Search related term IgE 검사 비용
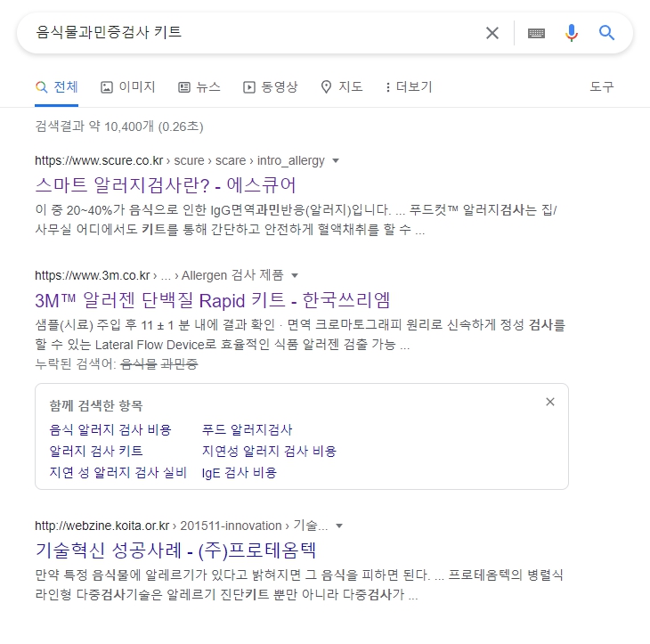The width and height of the screenshot is (650, 644). 240,473
